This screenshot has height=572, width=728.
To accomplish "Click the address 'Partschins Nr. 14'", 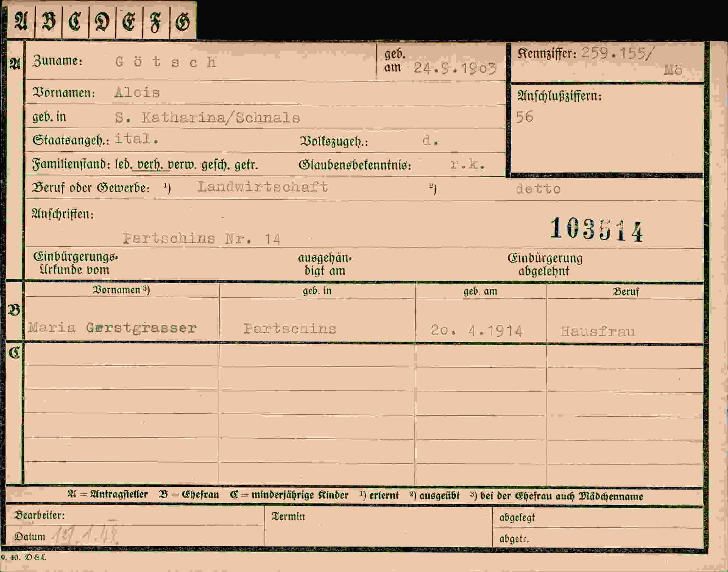I will coord(202,238).
